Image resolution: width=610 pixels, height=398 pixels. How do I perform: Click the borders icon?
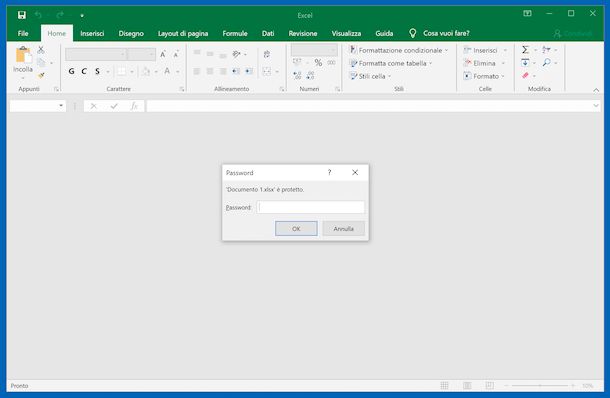(121, 71)
